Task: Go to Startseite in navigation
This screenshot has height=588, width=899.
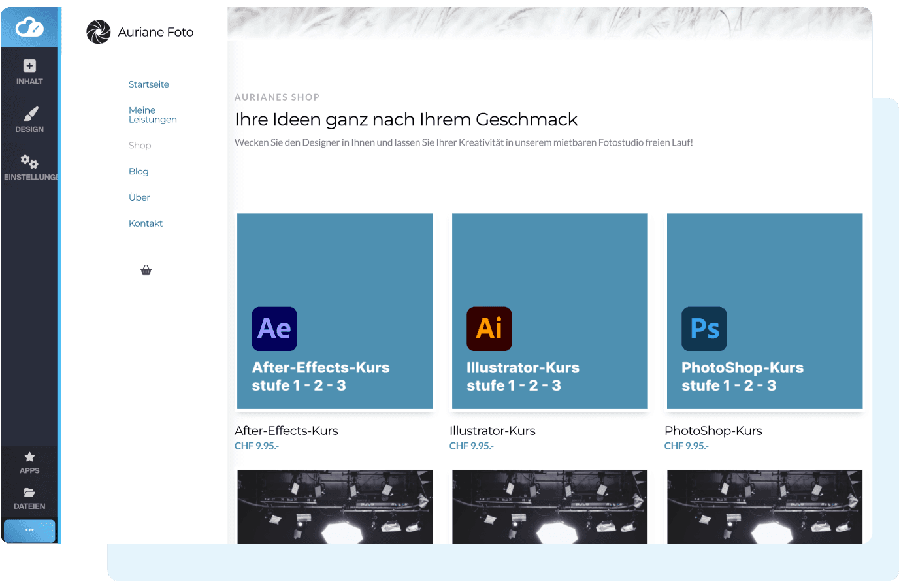Action: click(x=149, y=84)
